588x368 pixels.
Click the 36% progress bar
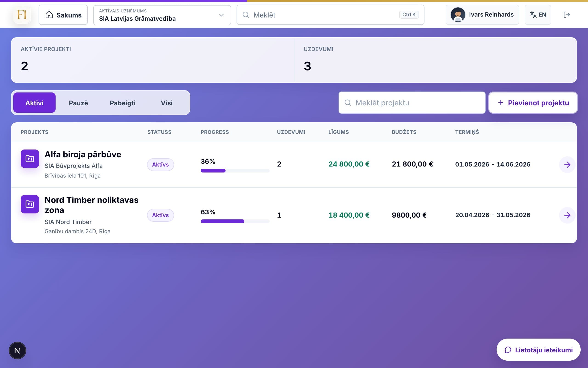(x=235, y=171)
